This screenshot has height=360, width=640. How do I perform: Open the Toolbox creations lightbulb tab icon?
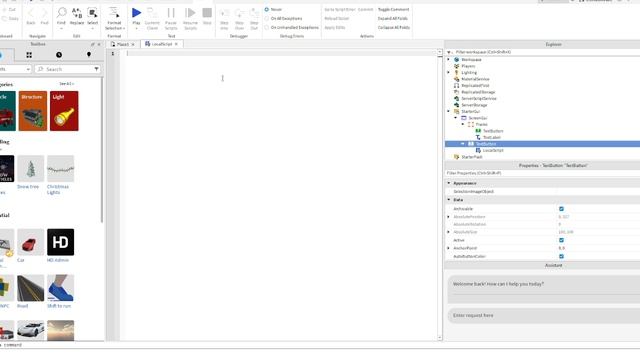tap(89, 55)
